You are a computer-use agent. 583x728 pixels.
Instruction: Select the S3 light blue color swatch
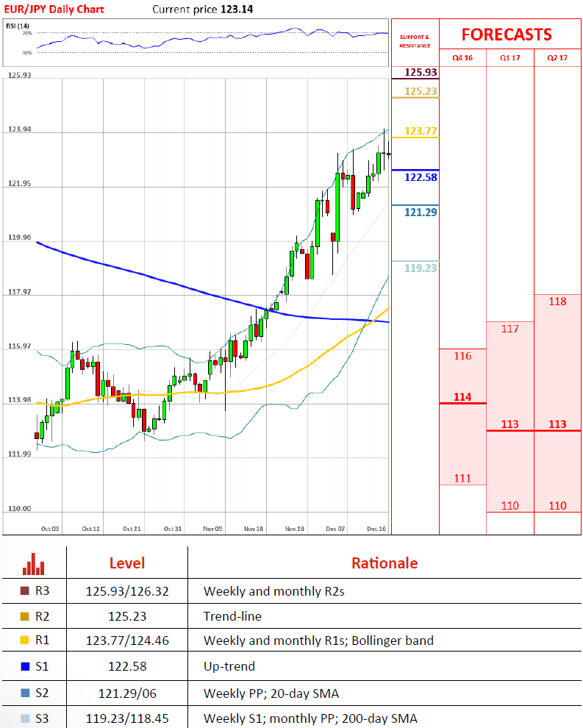tap(25, 718)
